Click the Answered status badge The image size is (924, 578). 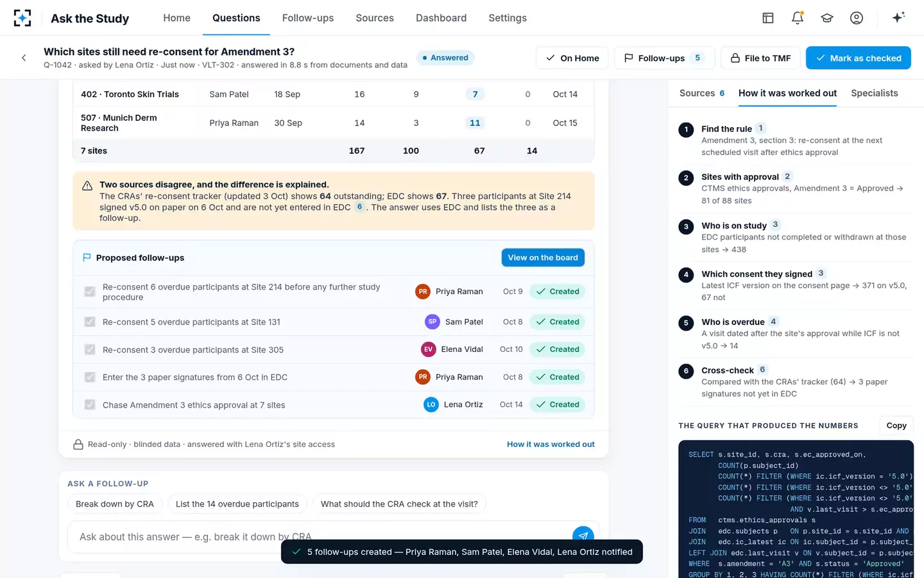pos(445,58)
